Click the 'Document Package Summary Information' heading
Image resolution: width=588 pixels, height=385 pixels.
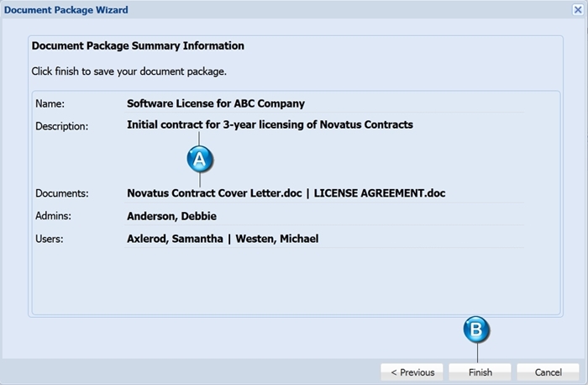coord(138,45)
